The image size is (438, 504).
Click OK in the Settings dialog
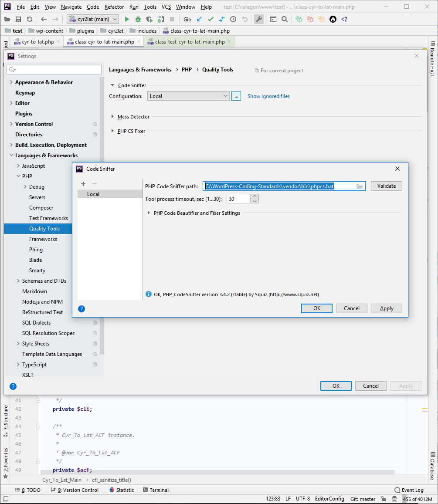tap(336, 386)
